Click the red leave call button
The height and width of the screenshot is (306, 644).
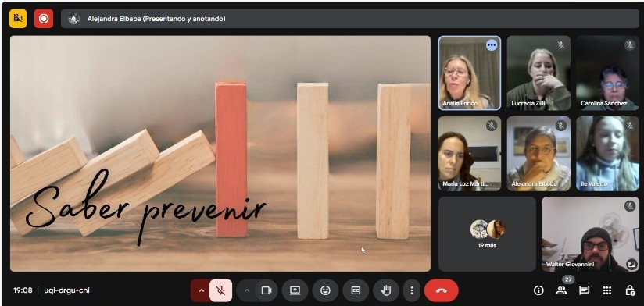(442, 290)
